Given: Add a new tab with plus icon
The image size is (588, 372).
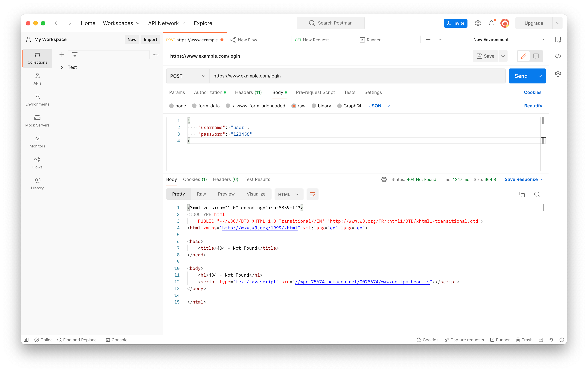Looking at the screenshot, I should point(428,39).
